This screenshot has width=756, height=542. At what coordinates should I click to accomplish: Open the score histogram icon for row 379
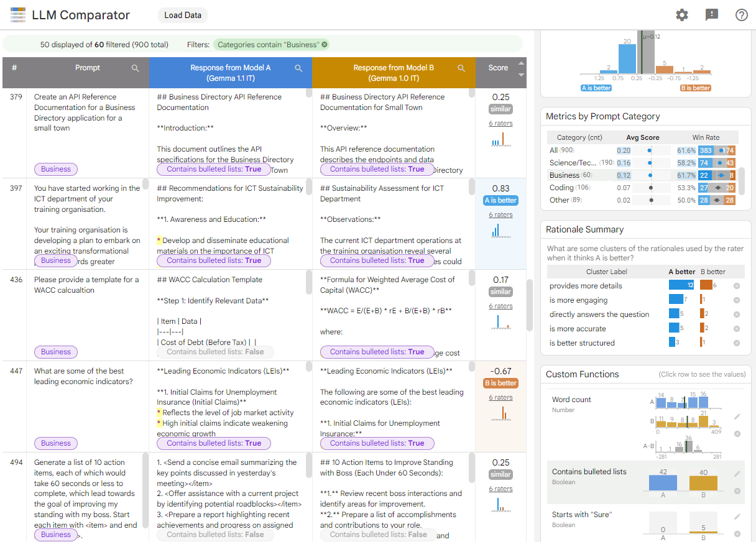tap(500, 140)
